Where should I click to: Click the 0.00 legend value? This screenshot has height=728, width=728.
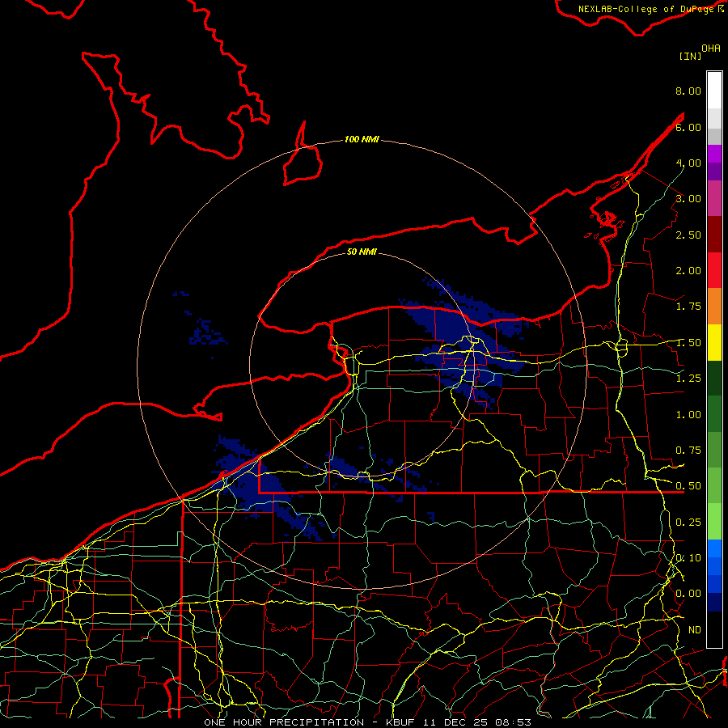coord(688,594)
